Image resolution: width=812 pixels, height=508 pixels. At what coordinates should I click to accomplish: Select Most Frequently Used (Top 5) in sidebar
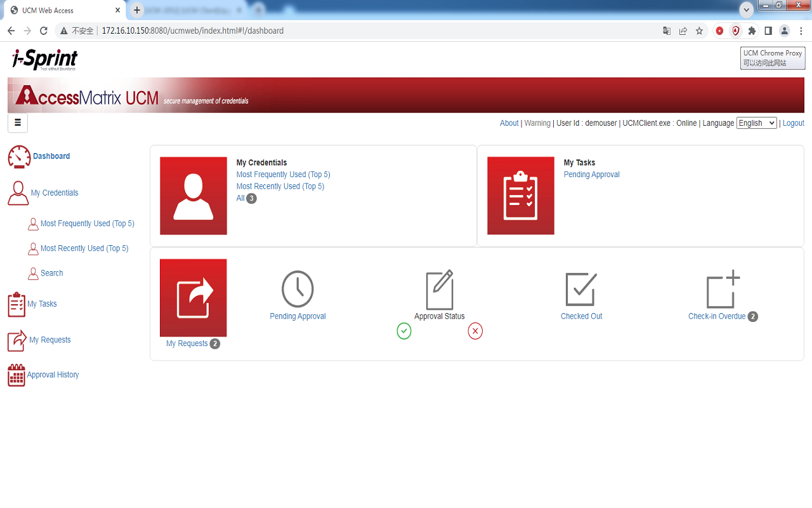coord(88,224)
